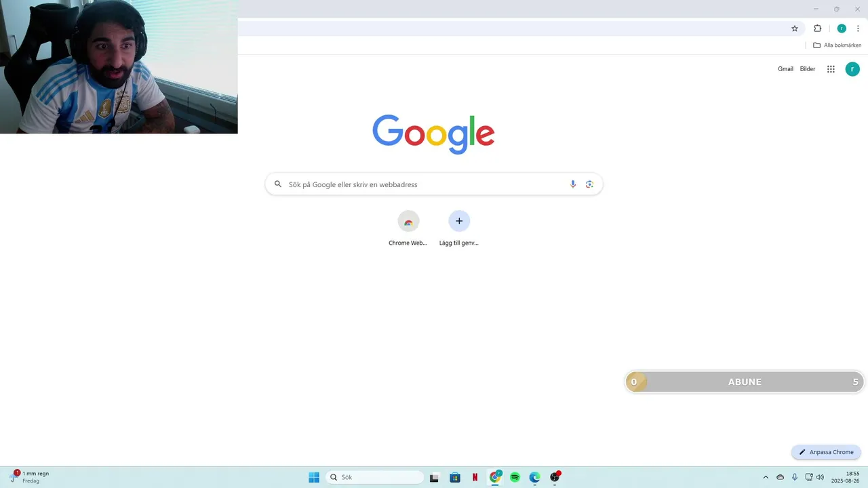Viewport: 868px width, 488px height.
Task: Switch to Chrome in the taskbar
Action: pyautogui.click(x=495, y=477)
